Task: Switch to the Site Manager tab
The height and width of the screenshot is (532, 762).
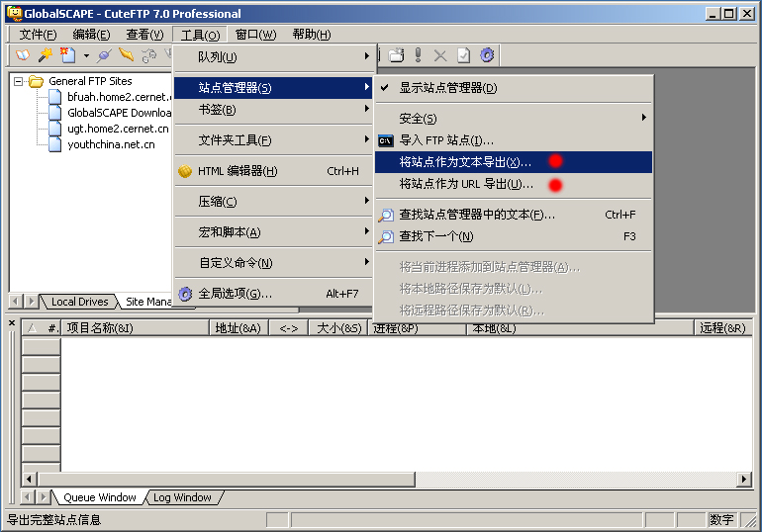Action: pos(148,302)
